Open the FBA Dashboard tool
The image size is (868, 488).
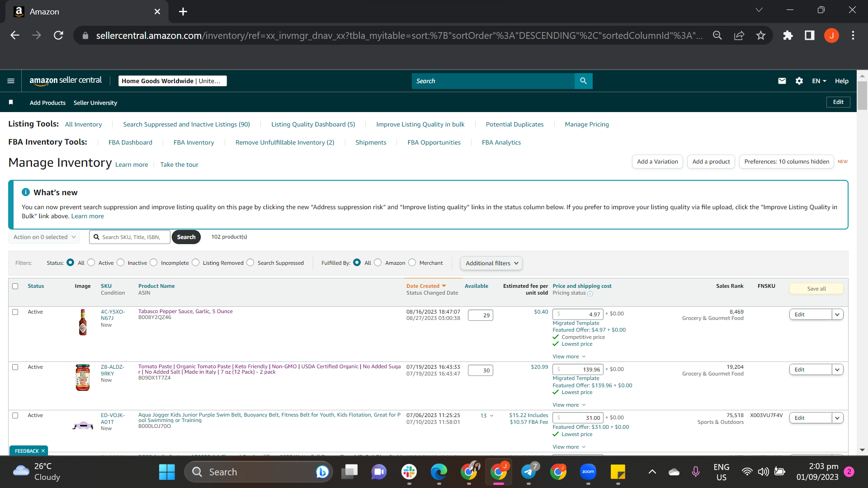click(x=130, y=142)
